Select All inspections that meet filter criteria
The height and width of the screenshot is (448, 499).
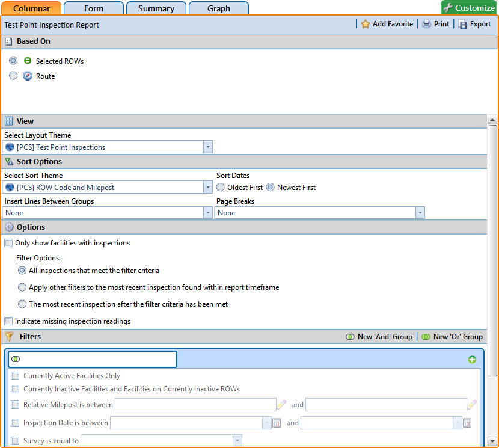coord(22,271)
